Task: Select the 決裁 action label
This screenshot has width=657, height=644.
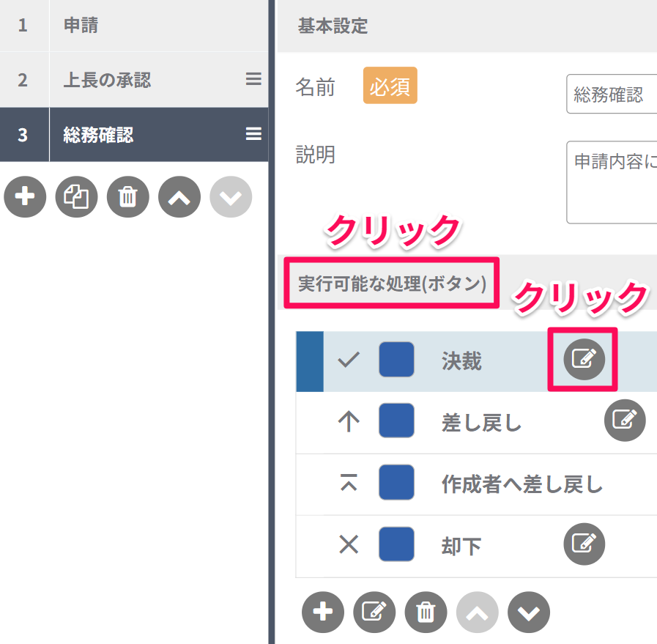Action: pos(461,360)
